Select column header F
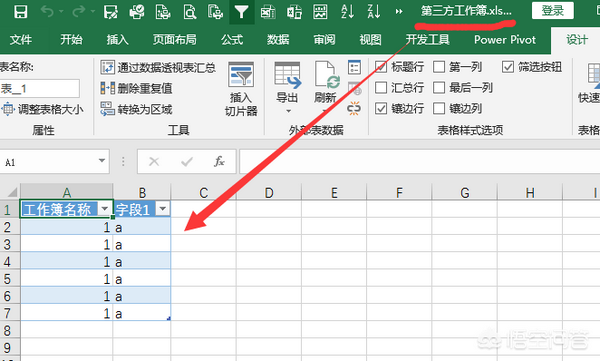 [399, 193]
